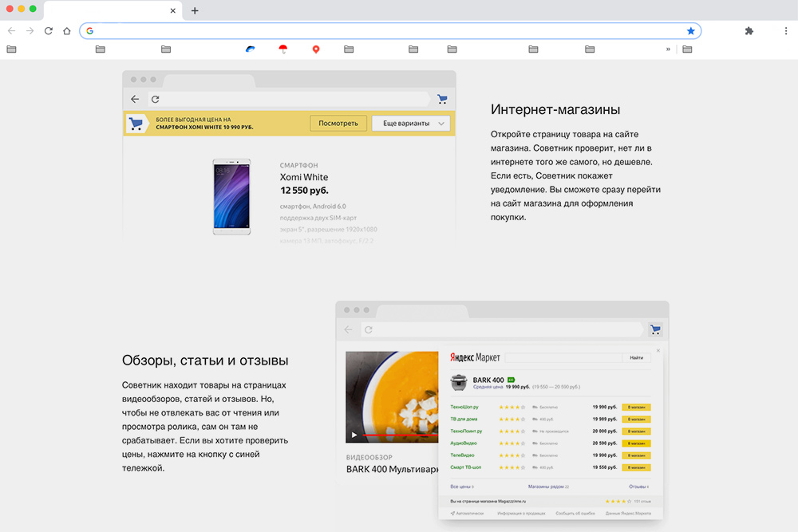Click the red video progress bar
The width and height of the screenshot is (798, 532).
point(401,435)
